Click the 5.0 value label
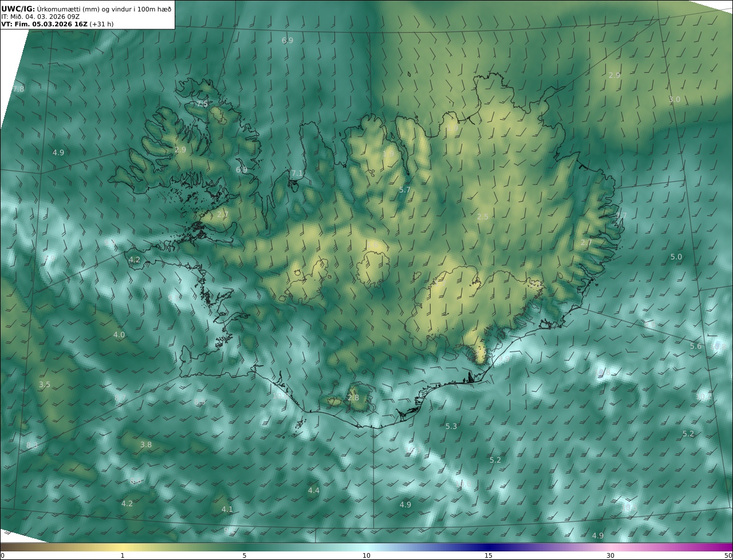 point(676,257)
